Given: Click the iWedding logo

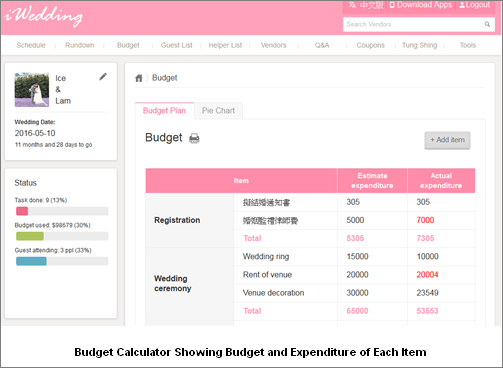Looking at the screenshot, I should 44,16.
